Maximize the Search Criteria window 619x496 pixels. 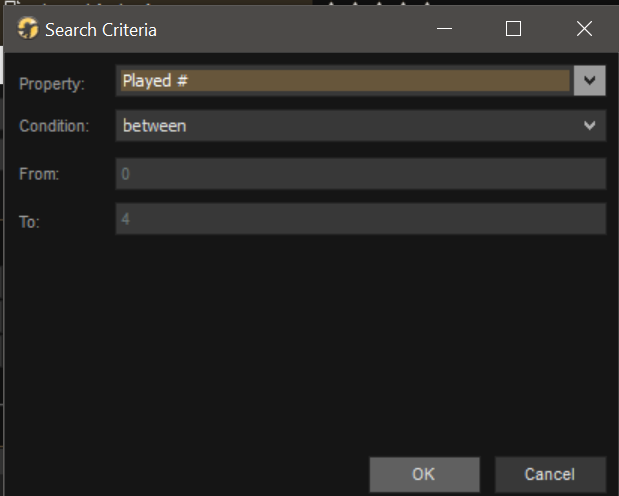click(x=513, y=29)
